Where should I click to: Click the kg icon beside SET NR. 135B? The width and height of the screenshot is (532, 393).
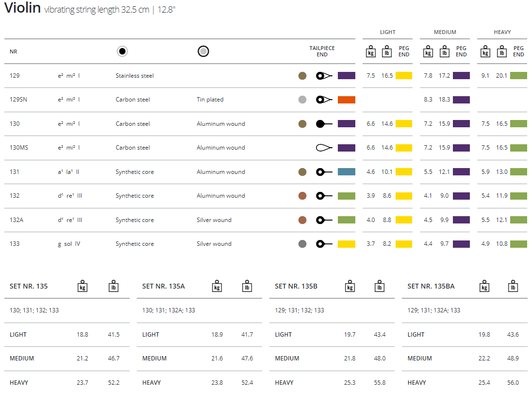point(349,286)
